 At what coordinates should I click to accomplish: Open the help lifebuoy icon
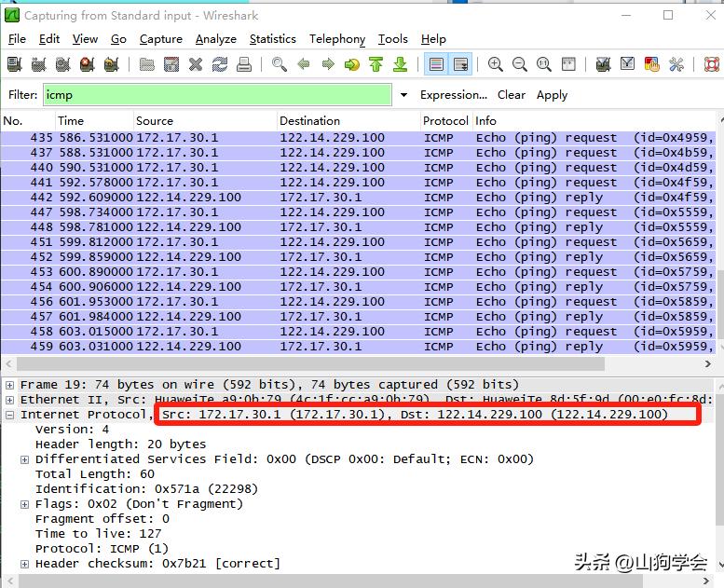(x=712, y=64)
